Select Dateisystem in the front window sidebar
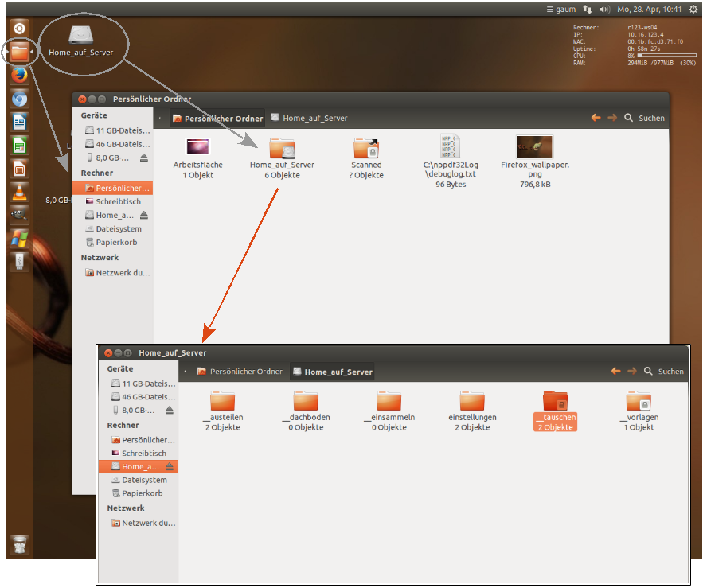This screenshot has height=588, width=703. pyautogui.click(x=144, y=480)
